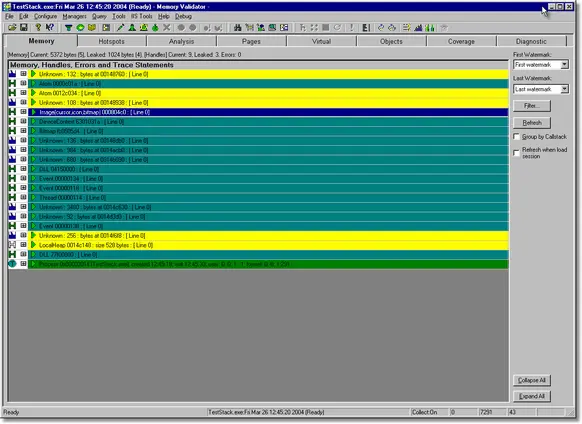Click the green bars chart toolbar icon

click(430, 27)
